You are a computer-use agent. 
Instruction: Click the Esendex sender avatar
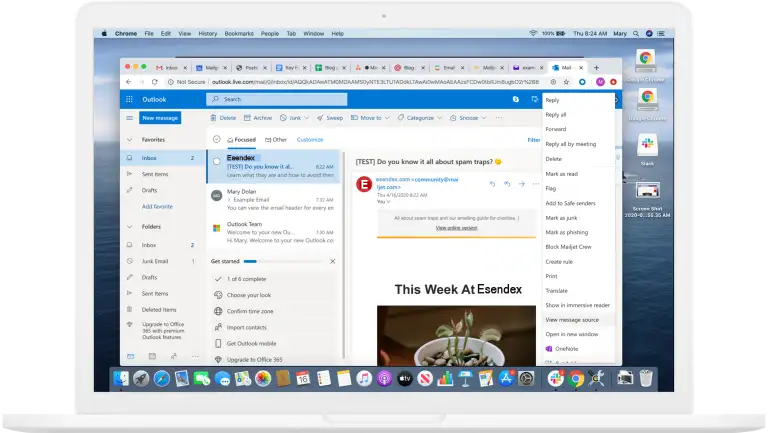point(364,185)
